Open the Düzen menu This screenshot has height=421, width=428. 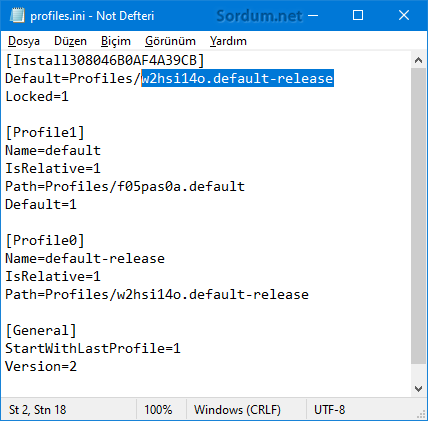(x=70, y=41)
